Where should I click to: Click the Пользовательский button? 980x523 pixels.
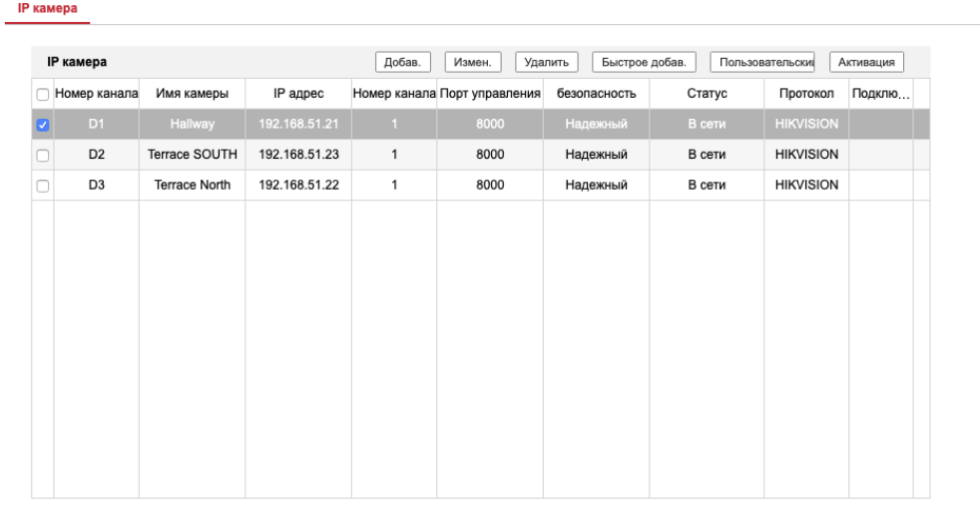click(x=761, y=62)
